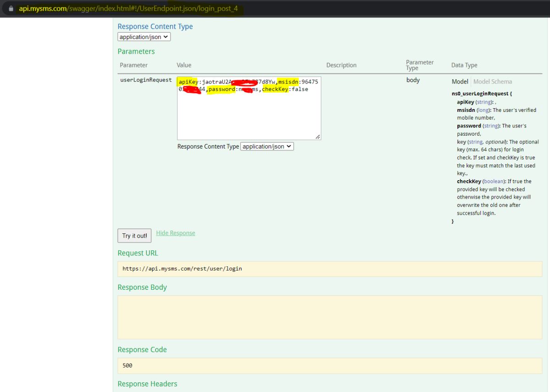Click the textarea resize handle corner
This screenshot has width=550, height=392.
pos(318,137)
